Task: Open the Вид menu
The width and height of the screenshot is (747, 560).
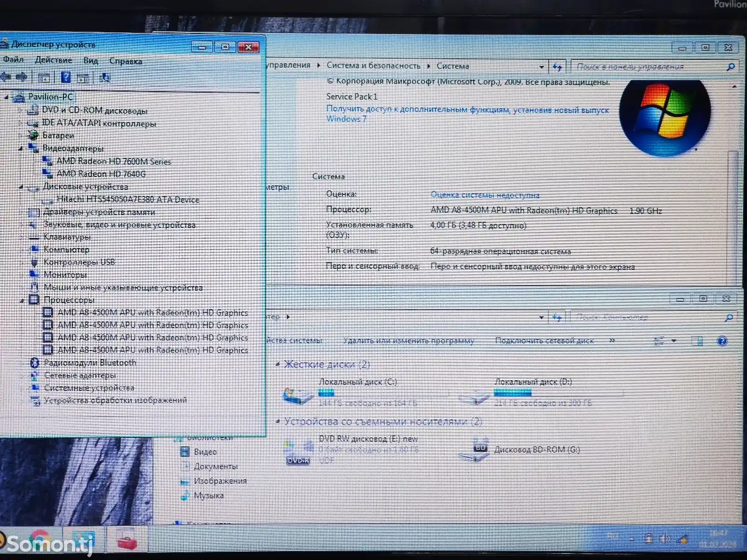Action: click(91, 61)
